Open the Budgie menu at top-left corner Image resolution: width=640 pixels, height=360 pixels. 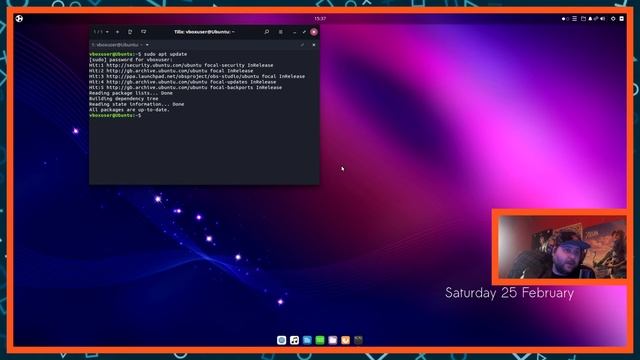click(19, 18)
